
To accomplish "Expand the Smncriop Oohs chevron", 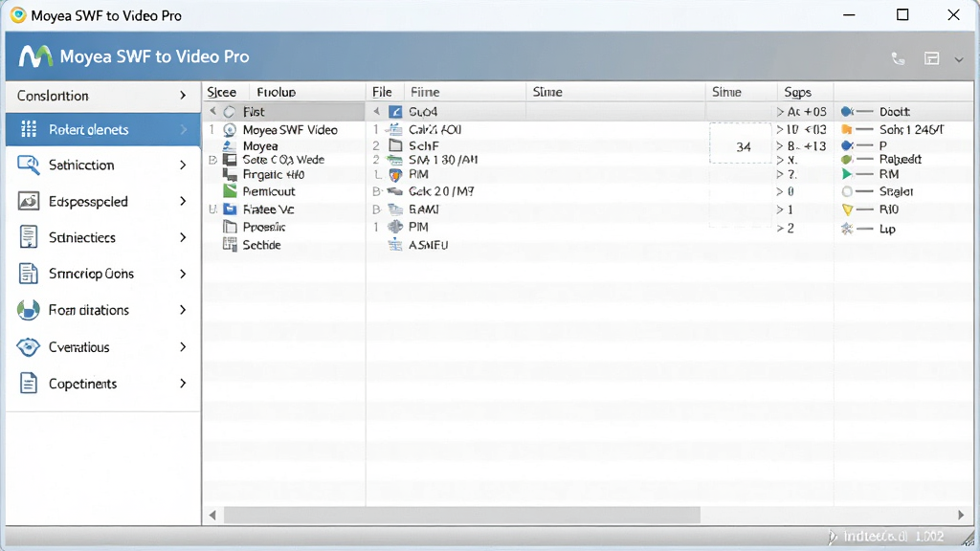I will click(183, 274).
